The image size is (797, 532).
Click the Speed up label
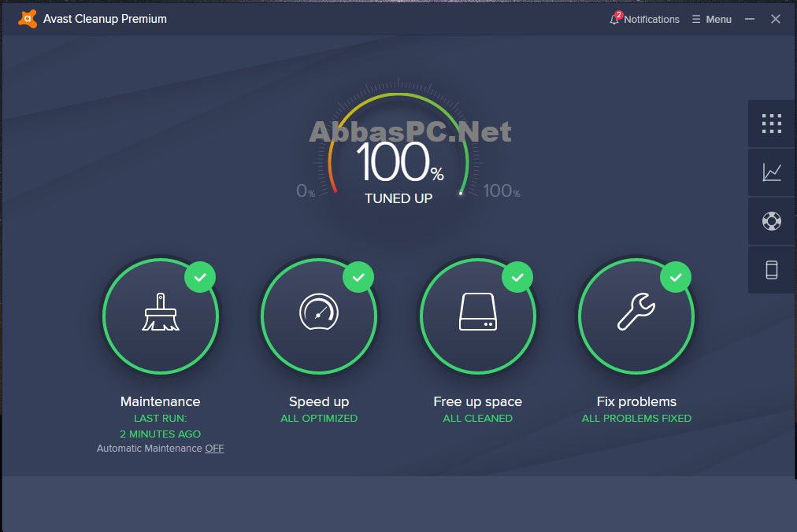pyautogui.click(x=319, y=402)
